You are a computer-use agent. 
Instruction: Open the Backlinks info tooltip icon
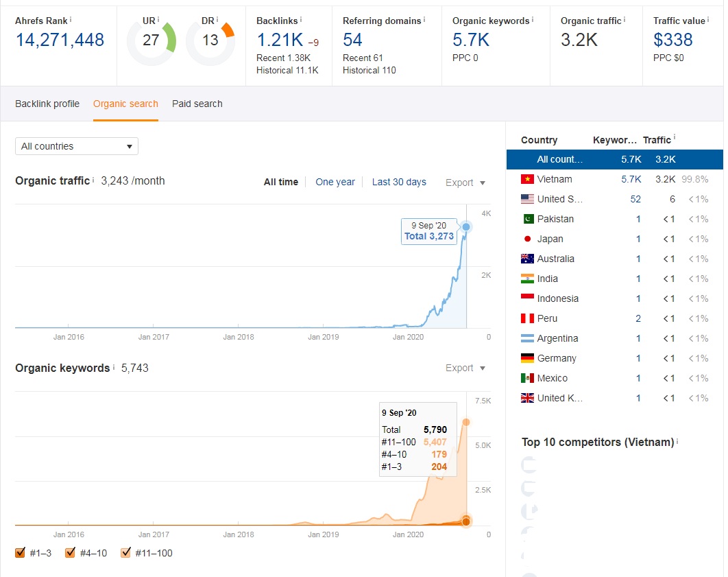[x=301, y=19]
